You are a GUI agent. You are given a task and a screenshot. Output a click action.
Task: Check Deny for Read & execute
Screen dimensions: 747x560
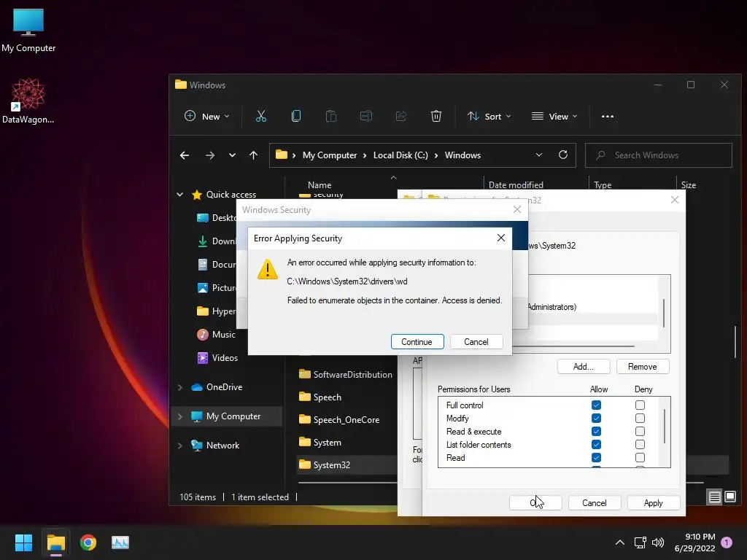pyautogui.click(x=640, y=431)
